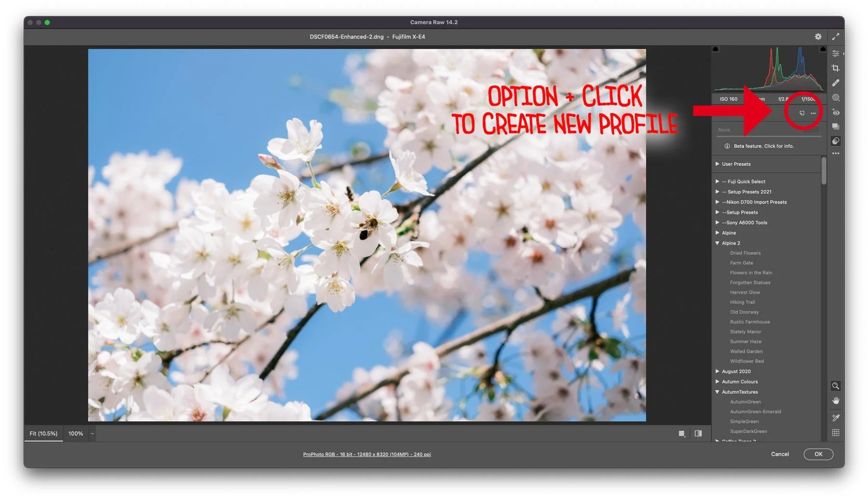Select the Healing tool
The image size is (868, 499).
pos(836,83)
